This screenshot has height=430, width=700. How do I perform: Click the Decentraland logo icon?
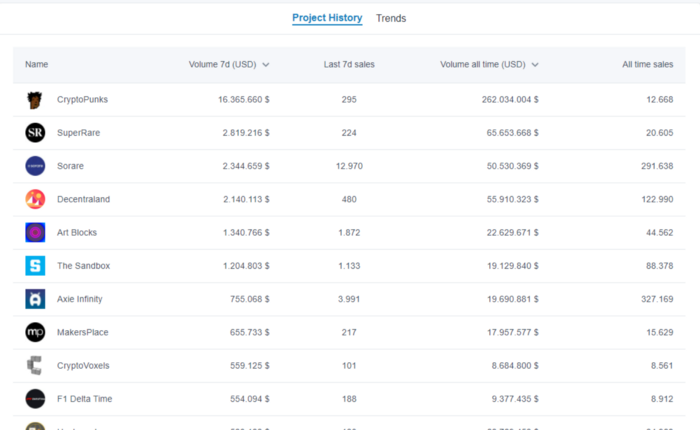[x=35, y=199]
